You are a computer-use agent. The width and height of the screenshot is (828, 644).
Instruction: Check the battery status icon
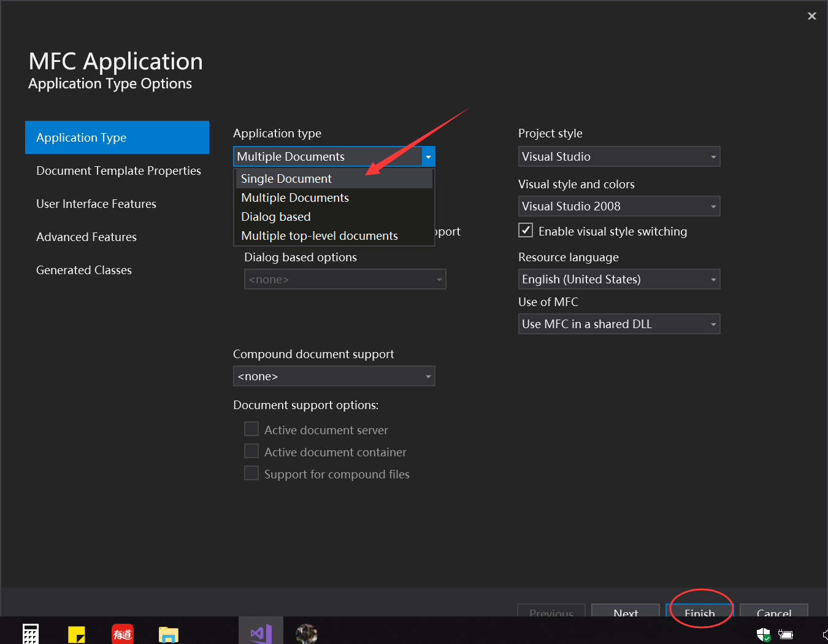pyautogui.click(x=786, y=634)
